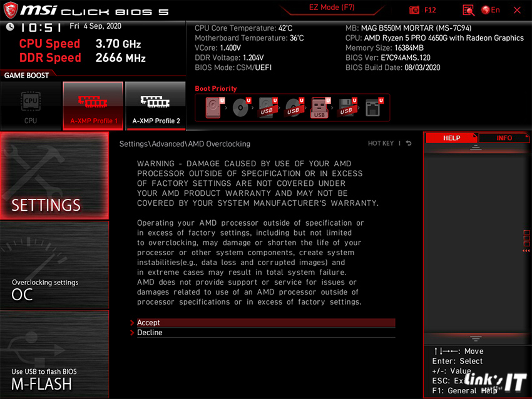
Task: Click the Memory Size 16384MB text
Action: click(x=384, y=48)
